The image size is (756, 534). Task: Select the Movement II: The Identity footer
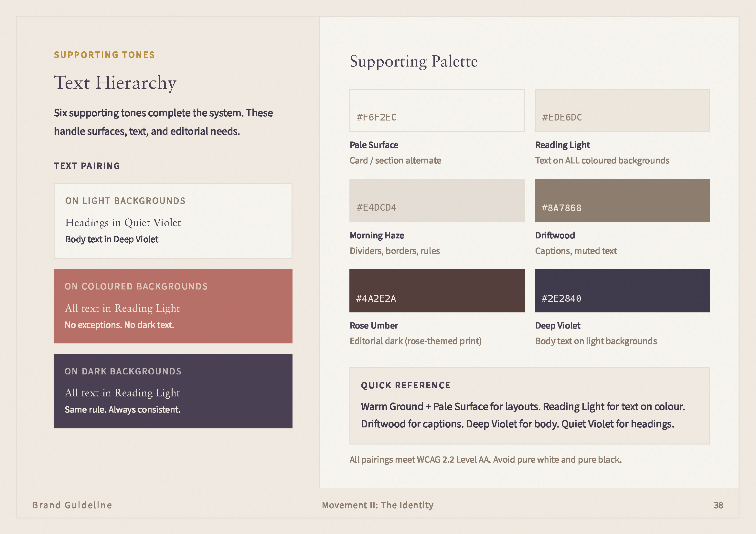click(378, 505)
